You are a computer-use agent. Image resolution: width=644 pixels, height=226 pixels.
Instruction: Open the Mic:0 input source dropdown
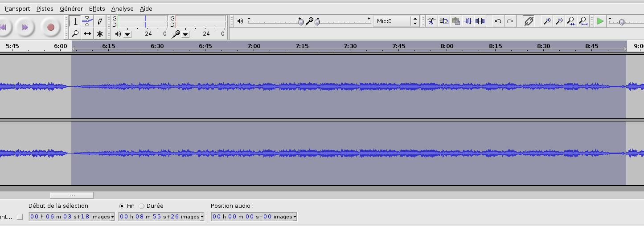pos(415,21)
